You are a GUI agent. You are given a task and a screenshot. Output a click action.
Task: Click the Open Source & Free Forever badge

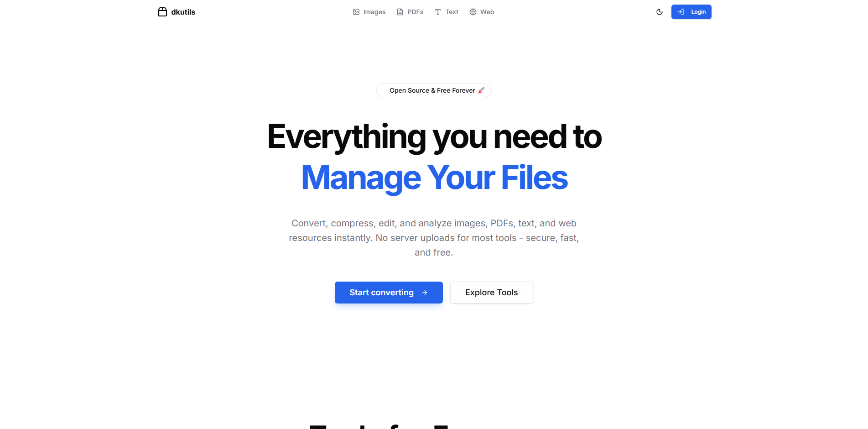coord(431,90)
